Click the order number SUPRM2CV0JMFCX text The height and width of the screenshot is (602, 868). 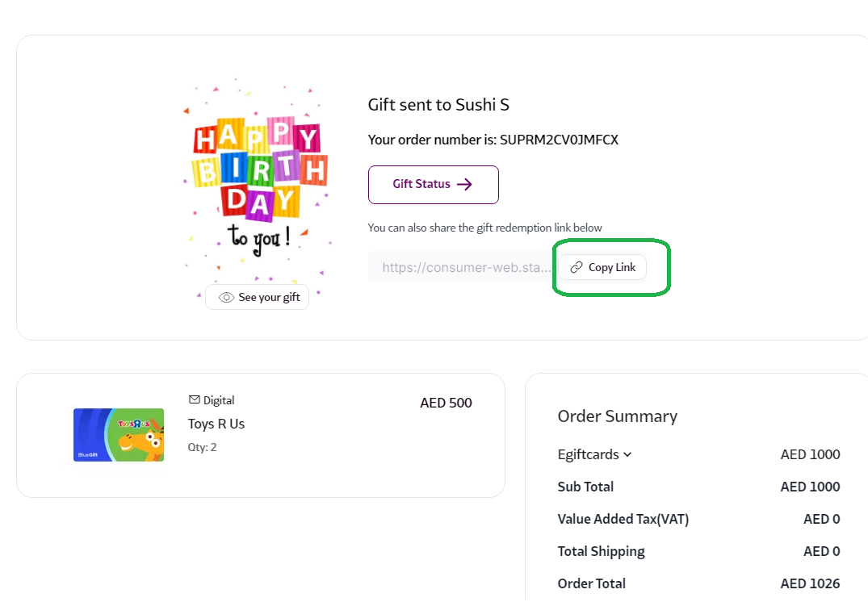559,140
